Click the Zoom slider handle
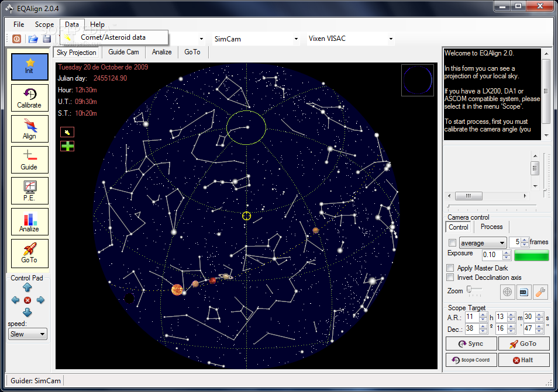558x392 pixels. point(469,289)
